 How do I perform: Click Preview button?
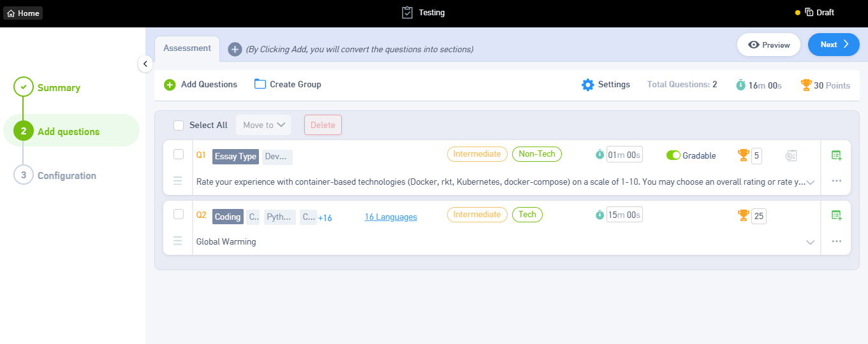coord(769,45)
